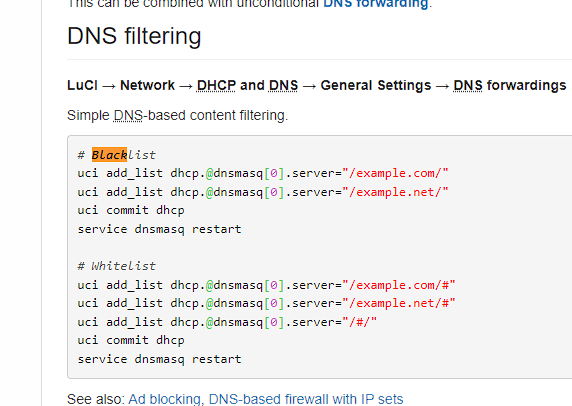Viewport: 572px width, 406px height.
Task: Click the example.net/# whitelist command
Action: (x=266, y=303)
